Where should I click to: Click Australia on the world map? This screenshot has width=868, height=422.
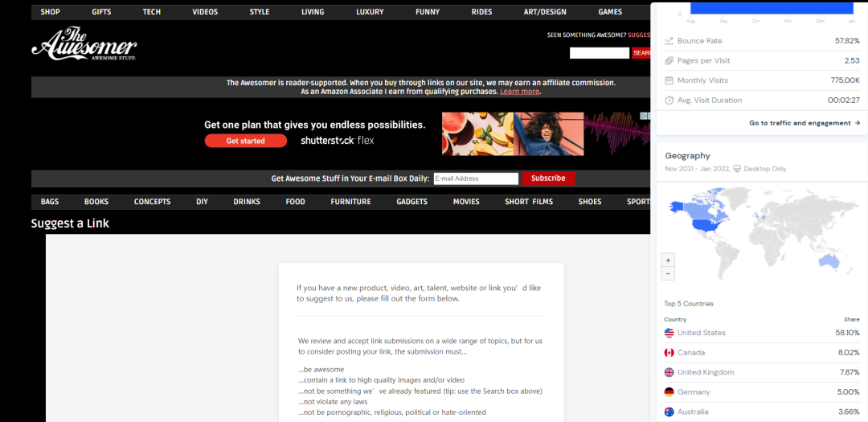coord(829,262)
